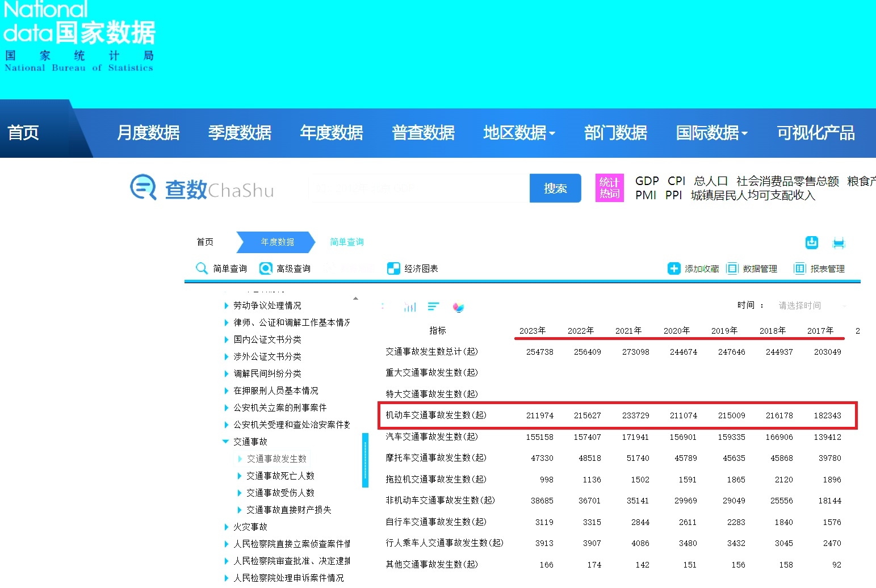Image resolution: width=876 pixels, height=588 pixels.
Task: Click the tree panel scrollbar handle
Action: 365,460
